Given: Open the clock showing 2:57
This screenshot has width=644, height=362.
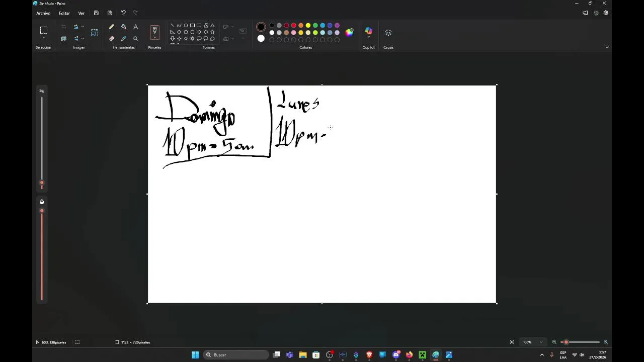Looking at the screenshot, I should point(598,355).
